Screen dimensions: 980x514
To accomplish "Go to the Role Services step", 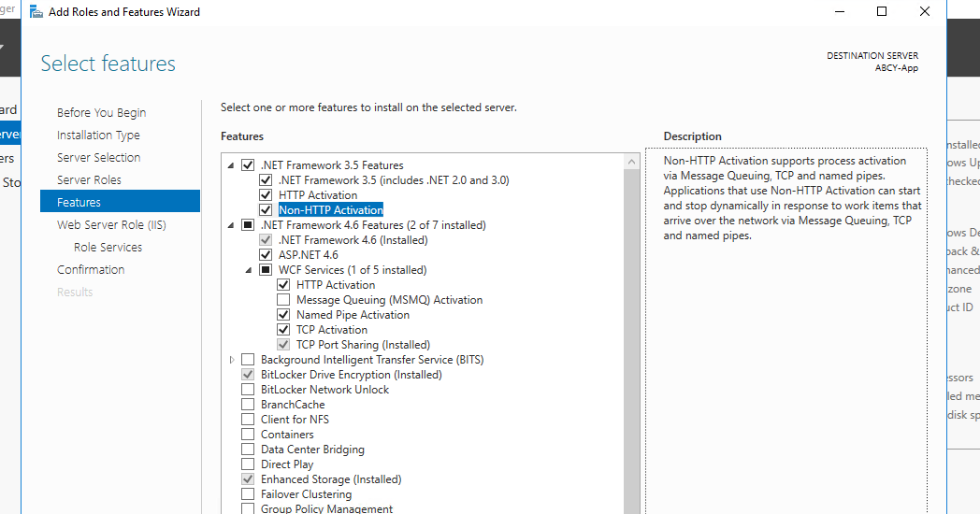I will 108,248.
